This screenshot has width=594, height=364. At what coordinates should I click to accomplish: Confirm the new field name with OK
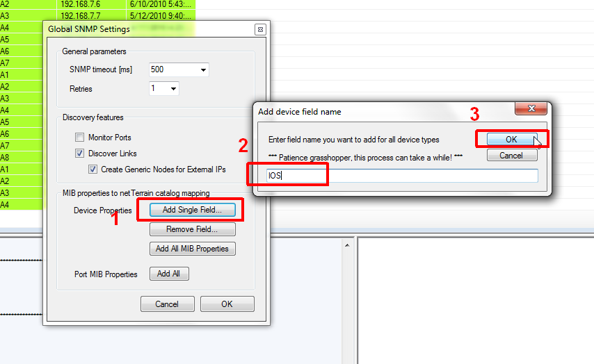click(x=511, y=139)
